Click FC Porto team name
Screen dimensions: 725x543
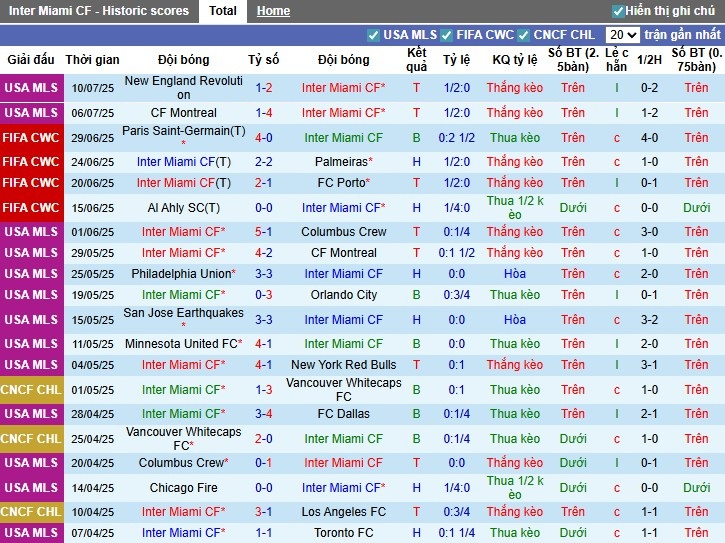click(342, 183)
